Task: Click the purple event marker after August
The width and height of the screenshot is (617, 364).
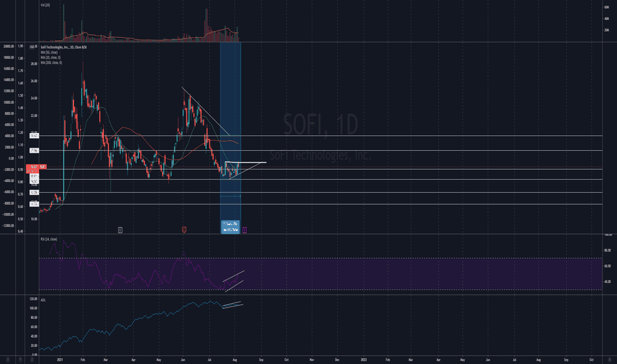Action: point(244,230)
